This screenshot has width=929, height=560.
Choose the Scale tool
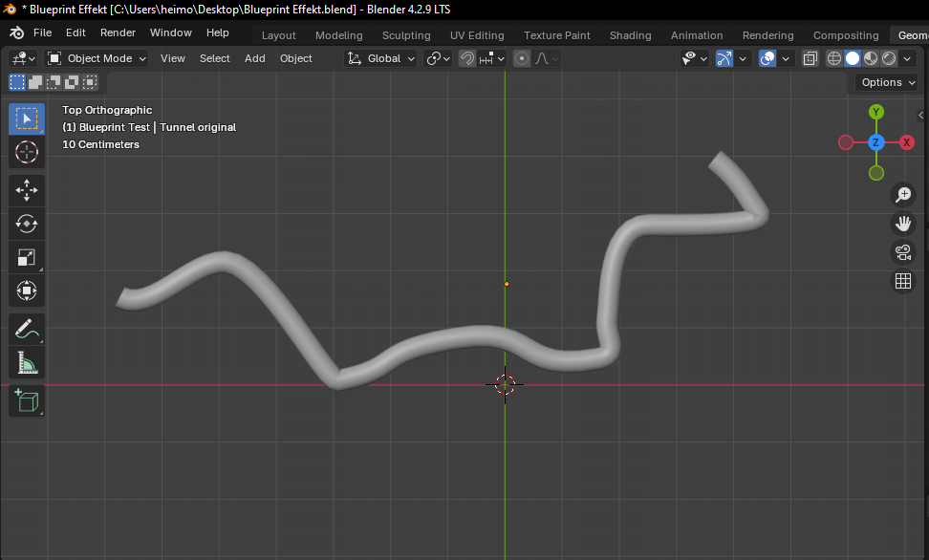pos(27,257)
